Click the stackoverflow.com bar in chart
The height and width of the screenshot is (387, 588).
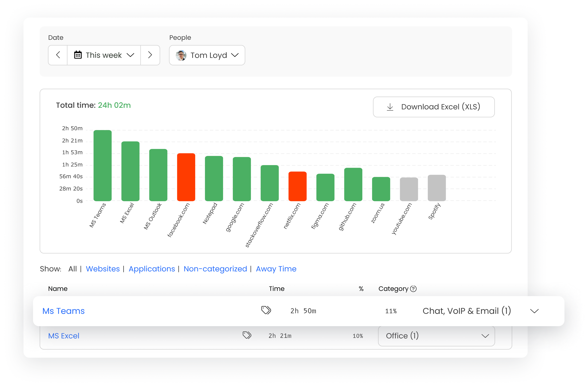[x=270, y=183]
